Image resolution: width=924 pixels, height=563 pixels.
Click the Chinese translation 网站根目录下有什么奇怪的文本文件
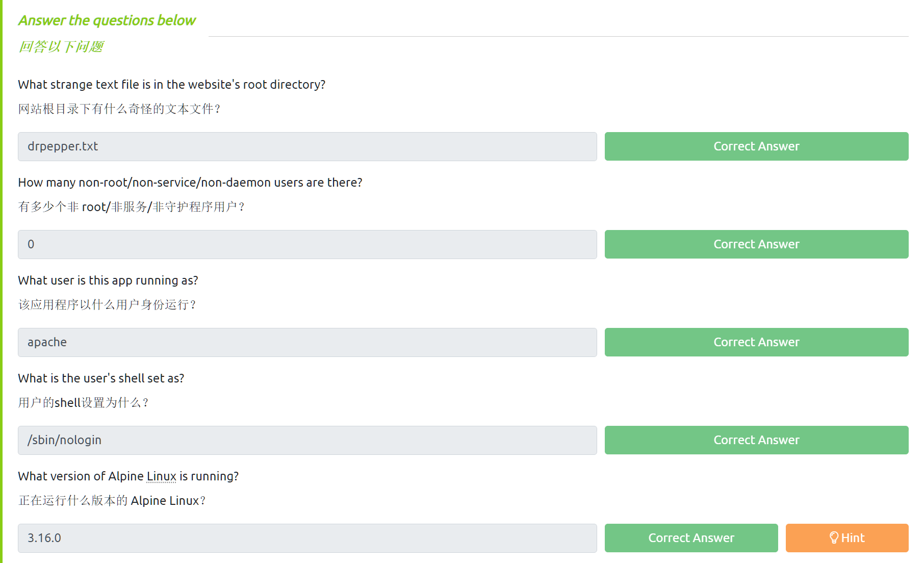click(x=119, y=109)
